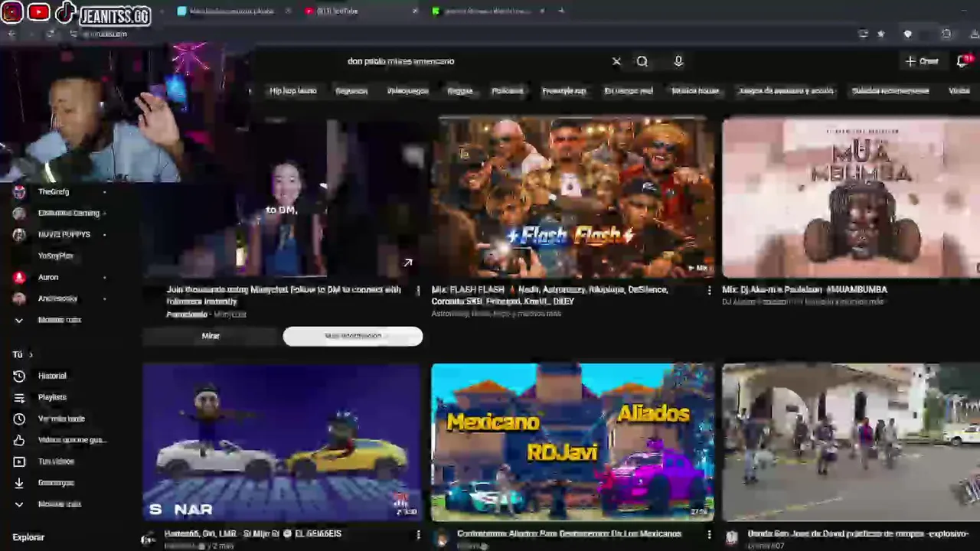Click the Explorar section heading
Screen dimensions: 980x551
[28, 537]
